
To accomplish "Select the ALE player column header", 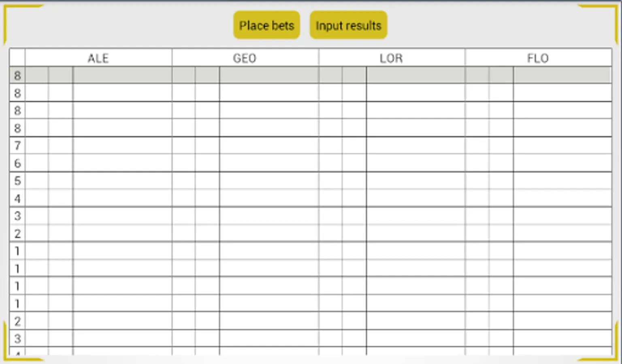I will tap(98, 58).
